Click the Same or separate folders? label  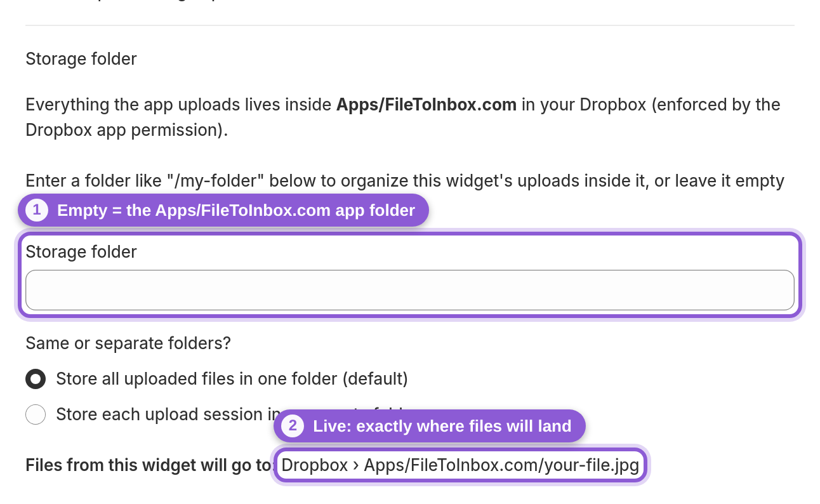128,343
